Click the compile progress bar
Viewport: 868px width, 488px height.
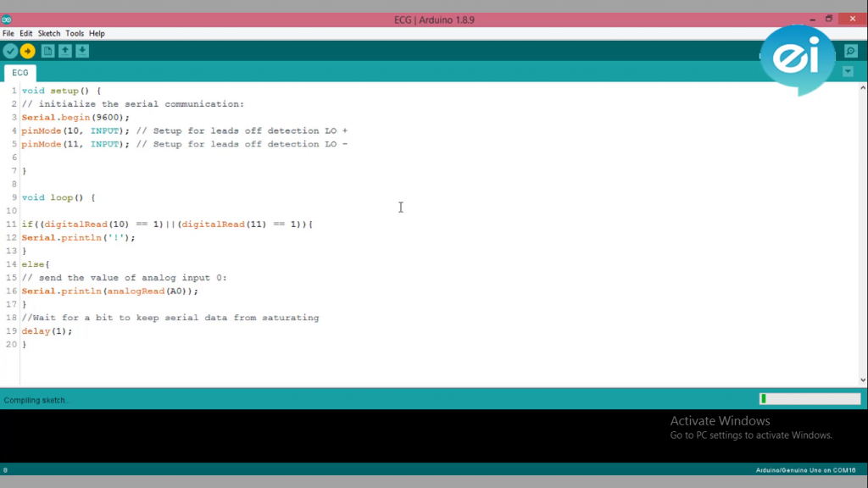810,397
